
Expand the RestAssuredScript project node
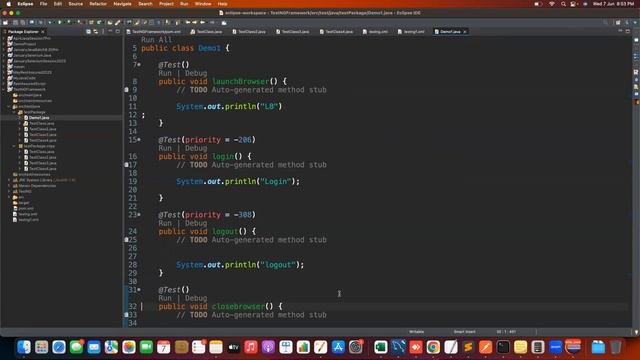tap(4, 84)
